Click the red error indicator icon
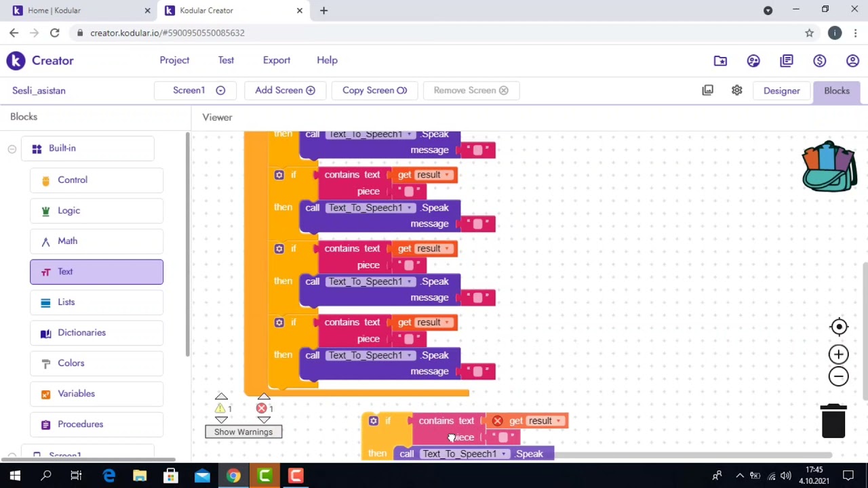868x488 pixels. coord(262,408)
